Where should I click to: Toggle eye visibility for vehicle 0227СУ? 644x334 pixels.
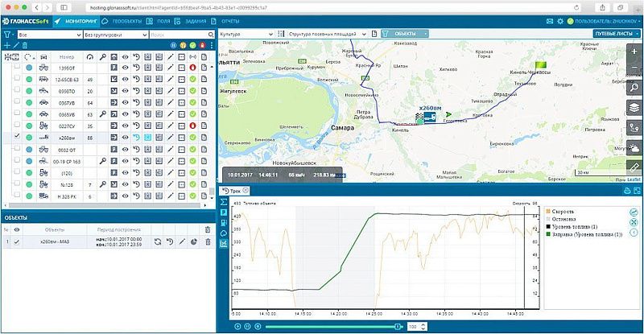pyautogui.click(x=125, y=126)
